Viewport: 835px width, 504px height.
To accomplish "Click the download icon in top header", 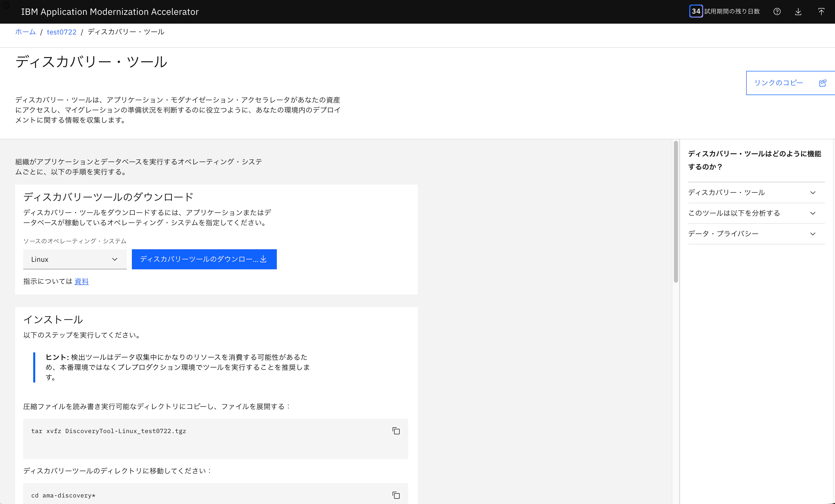I will 799,12.
